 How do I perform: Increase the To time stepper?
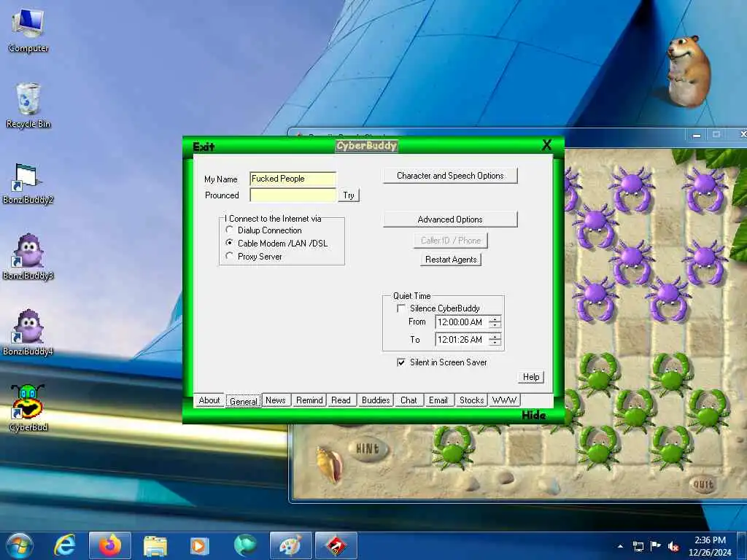[495, 337]
